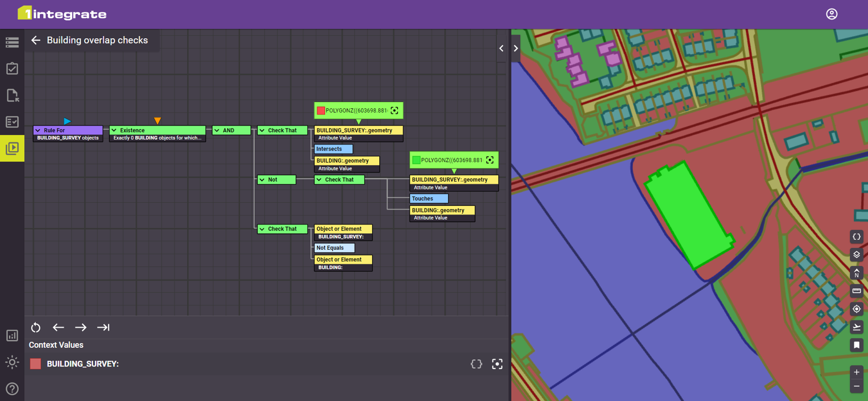Image resolution: width=868 pixels, height=401 pixels.
Task: Zoom in on the map
Action: 856,372
